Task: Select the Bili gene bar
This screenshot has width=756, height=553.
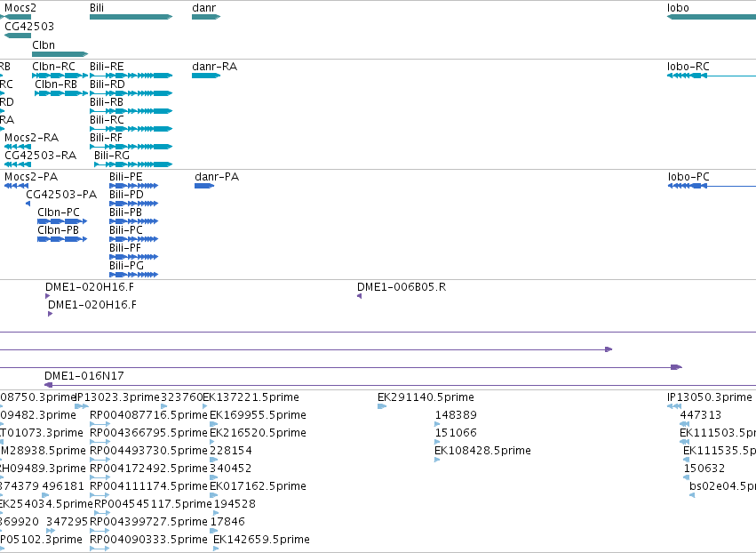Action: click(x=131, y=17)
